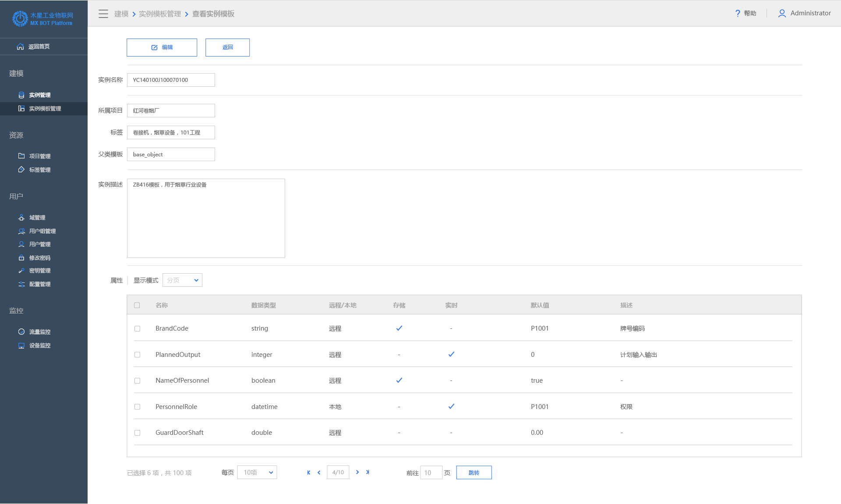841x504 pixels.
Task: Go to the previous page with the arrow icon
Action: (319, 472)
